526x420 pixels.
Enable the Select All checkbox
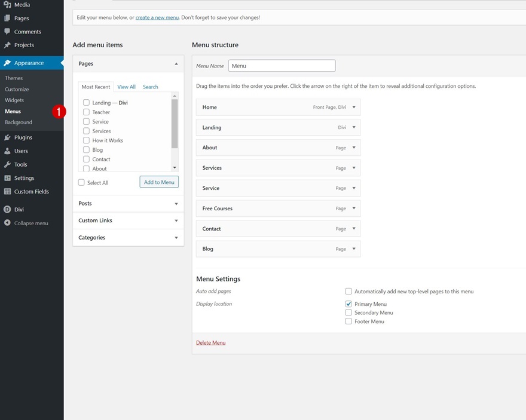click(x=81, y=183)
